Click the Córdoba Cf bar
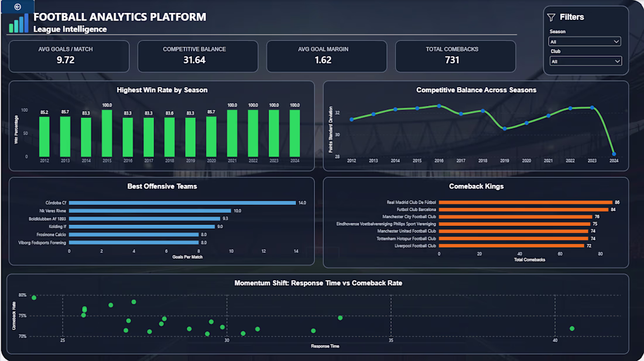The width and height of the screenshot is (644, 361). click(x=182, y=202)
